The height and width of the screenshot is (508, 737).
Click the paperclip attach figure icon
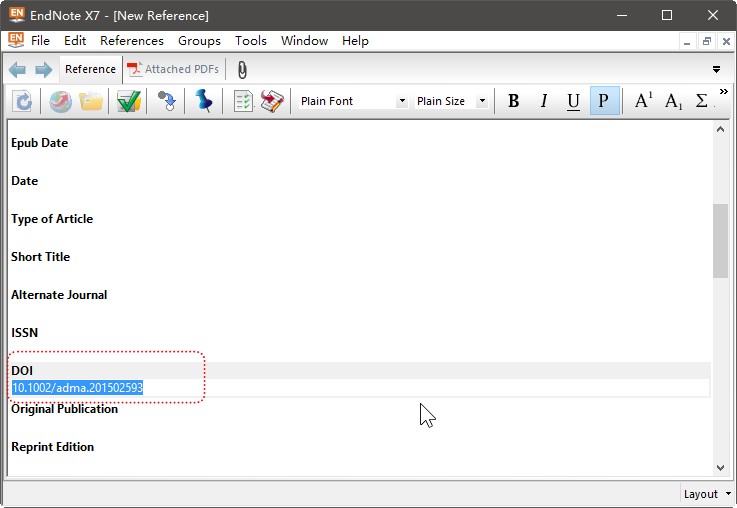pyautogui.click(x=242, y=70)
